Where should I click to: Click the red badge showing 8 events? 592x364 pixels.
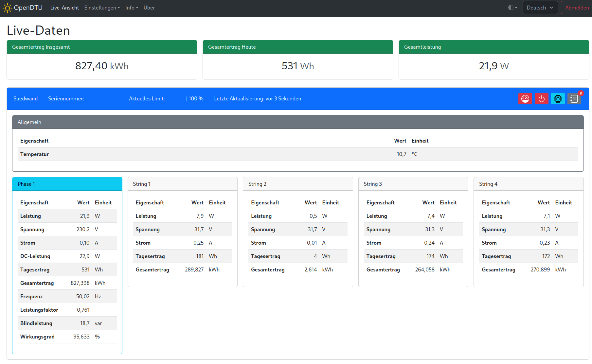(581, 93)
